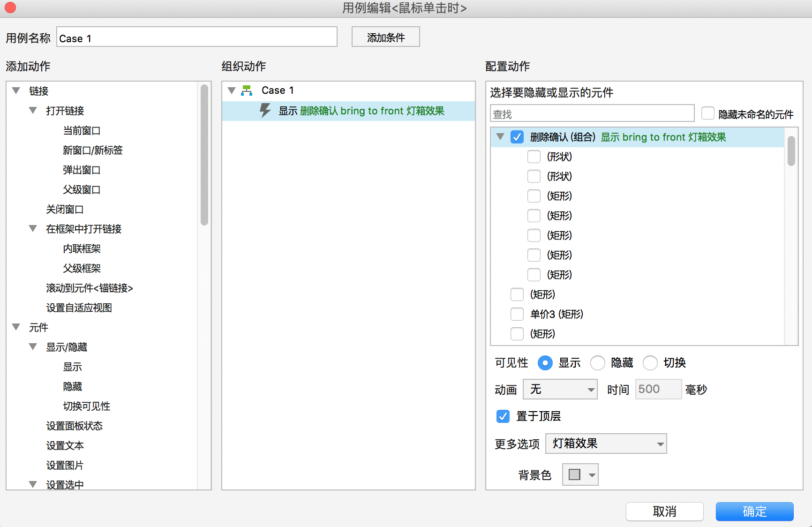Select the 设置自适应视图 action
This screenshot has width=812, height=527.
(79, 308)
